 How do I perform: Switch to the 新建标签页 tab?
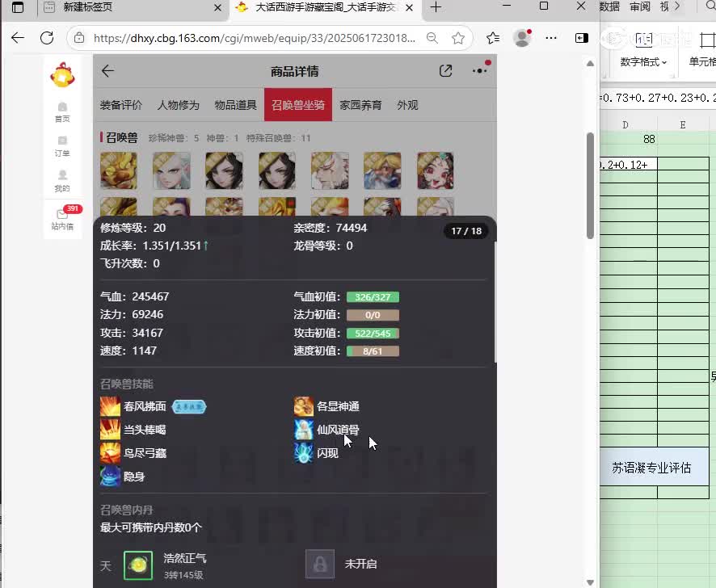click(x=133, y=8)
